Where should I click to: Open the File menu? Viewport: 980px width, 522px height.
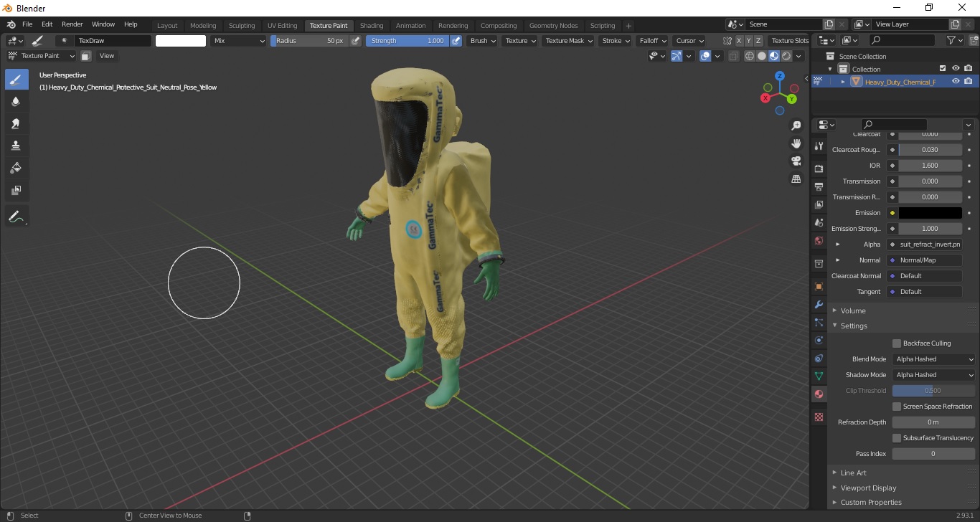click(x=27, y=24)
